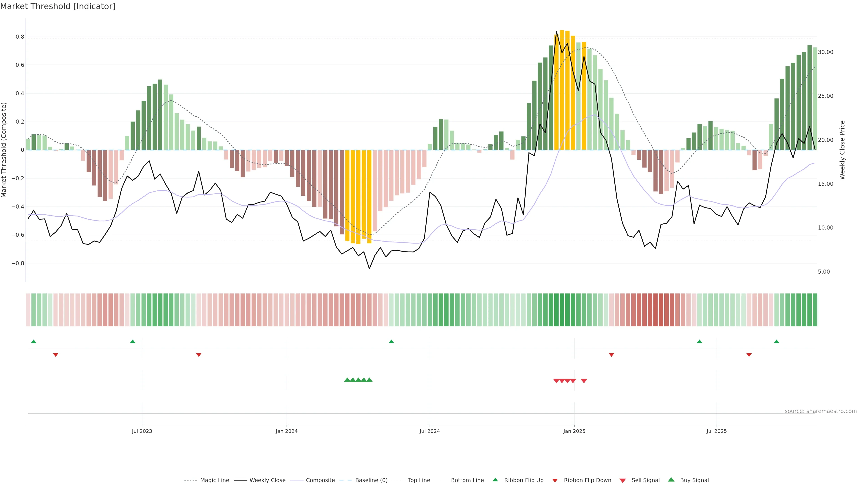This screenshot has height=488, width=868.
Task: Click the Jul 2023 axis label
Action: click(x=142, y=431)
